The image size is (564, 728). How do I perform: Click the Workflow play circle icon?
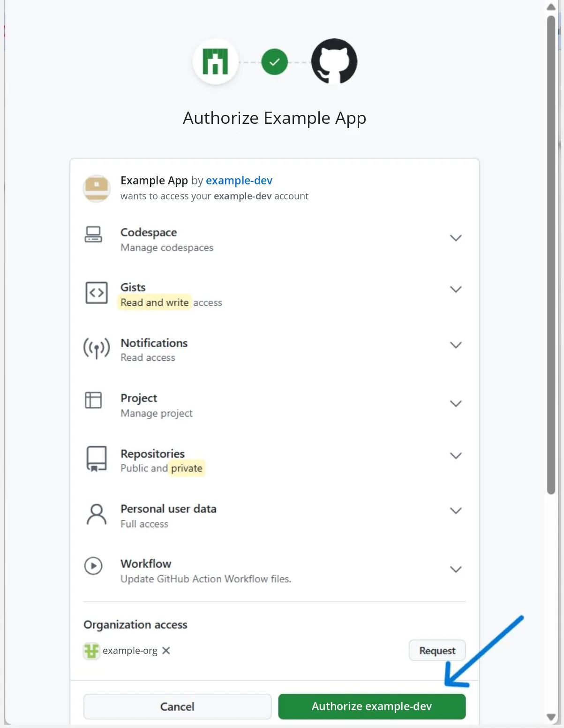[93, 566]
